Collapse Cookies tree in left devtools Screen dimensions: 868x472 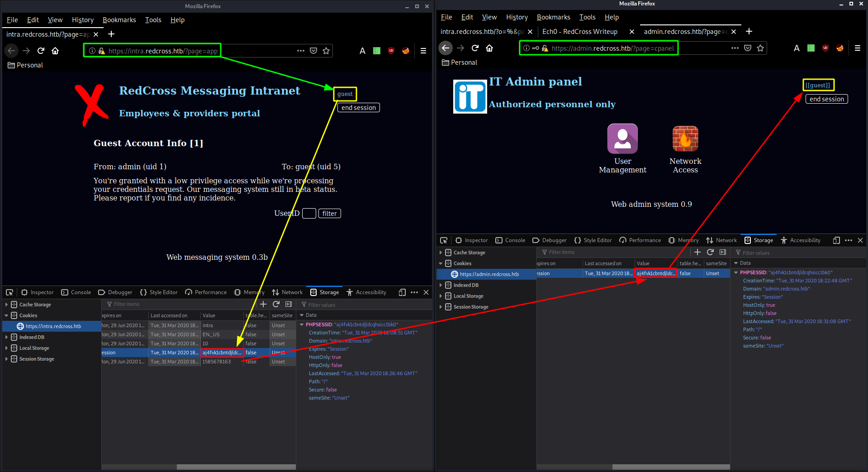[x=7, y=315]
